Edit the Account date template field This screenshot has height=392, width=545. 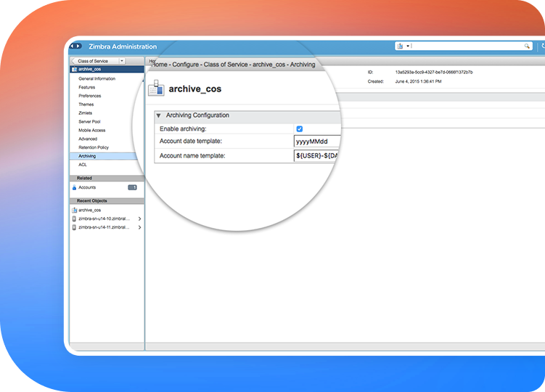tap(317, 142)
